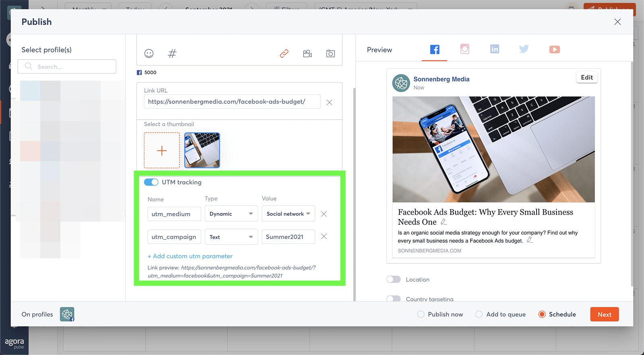Click Add custom utm parameter link
This screenshot has width=644, height=355.
point(190,256)
